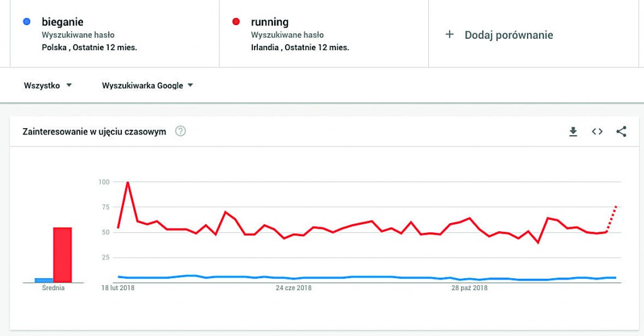Open the embed code icon
The height and width of the screenshot is (336, 644).
tap(597, 131)
